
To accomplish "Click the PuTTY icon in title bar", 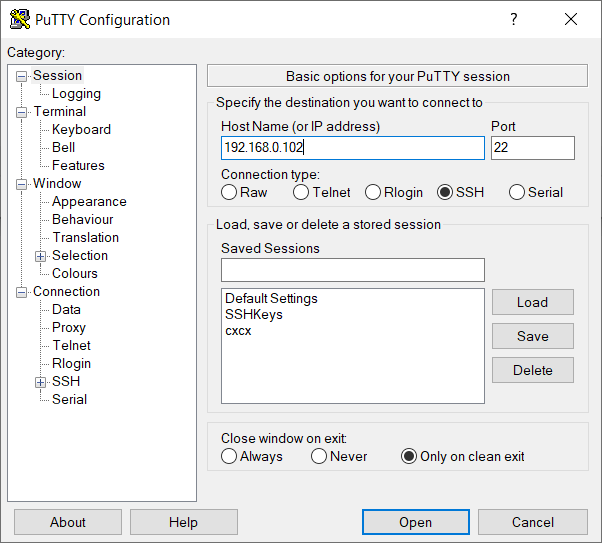I will pyautogui.click(x=19, y=20).
